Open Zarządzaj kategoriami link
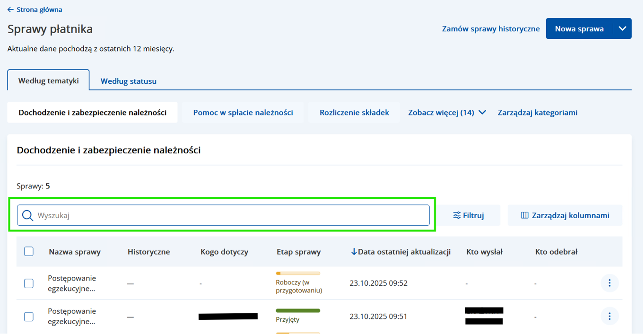Image resolution: width=644 pixels, height=335 pixels. tap(537, 113)
